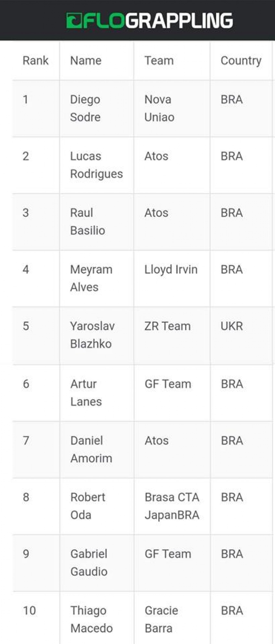Click the FloGrappling logo icon
Screen dimensions: 275x644
(74, 20)
